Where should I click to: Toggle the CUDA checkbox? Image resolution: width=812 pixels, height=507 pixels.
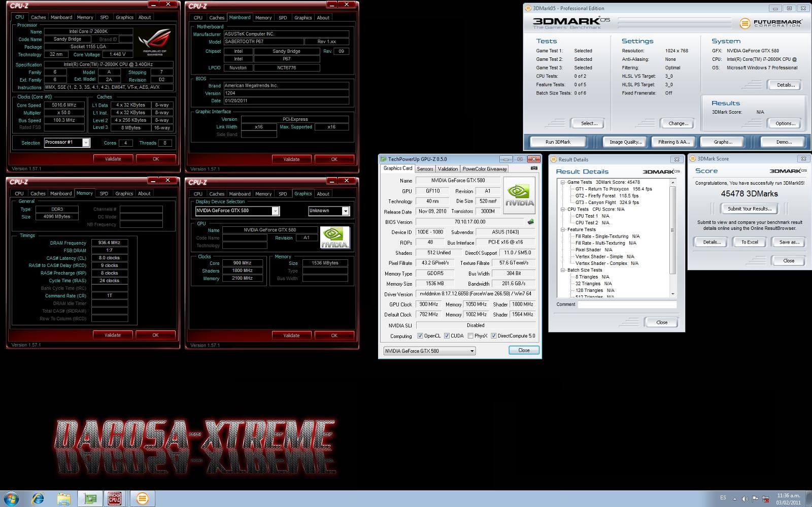click(x=447, y=336)
